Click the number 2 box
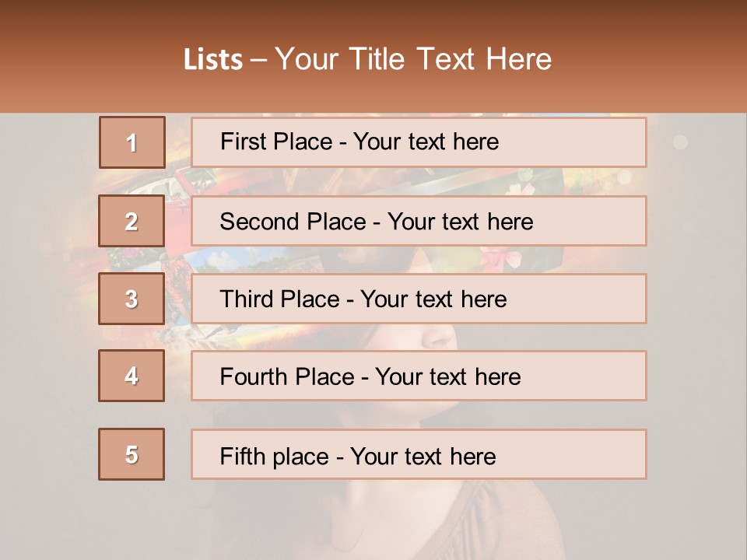The image size is (747, 560). coord(132,221)
